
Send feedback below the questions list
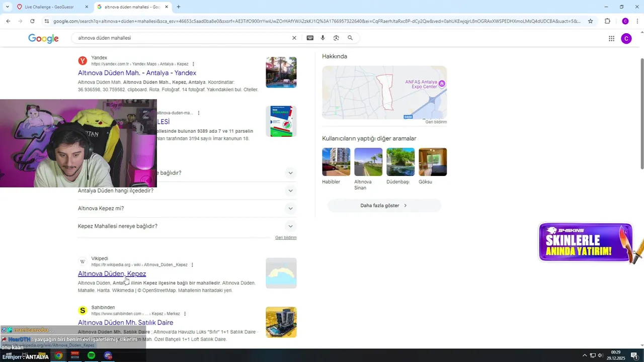pos(286,237)
